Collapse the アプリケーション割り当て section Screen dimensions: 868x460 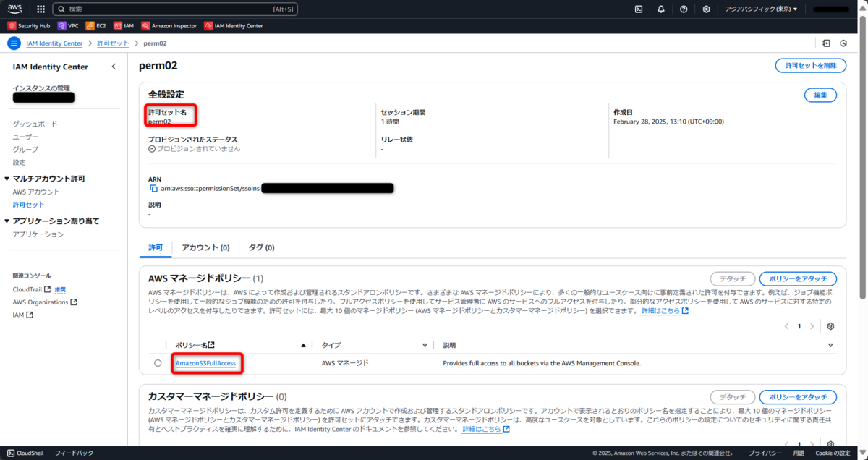7,221
